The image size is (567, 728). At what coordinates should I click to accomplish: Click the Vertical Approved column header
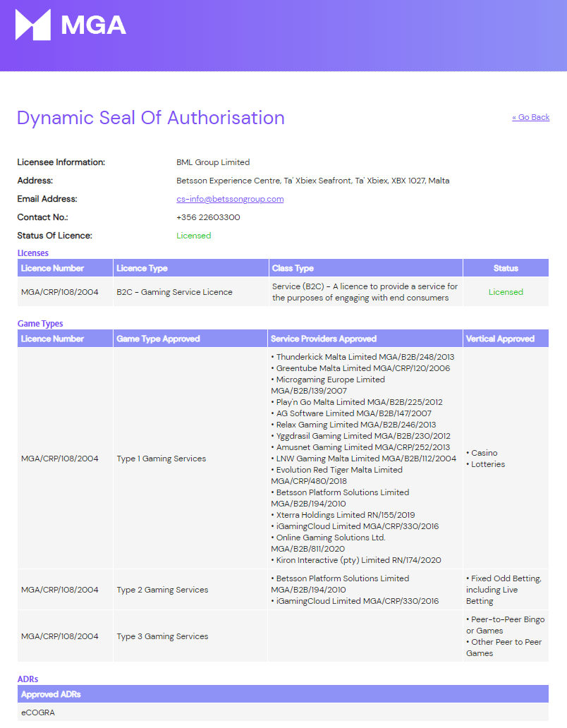pos(506,339)
